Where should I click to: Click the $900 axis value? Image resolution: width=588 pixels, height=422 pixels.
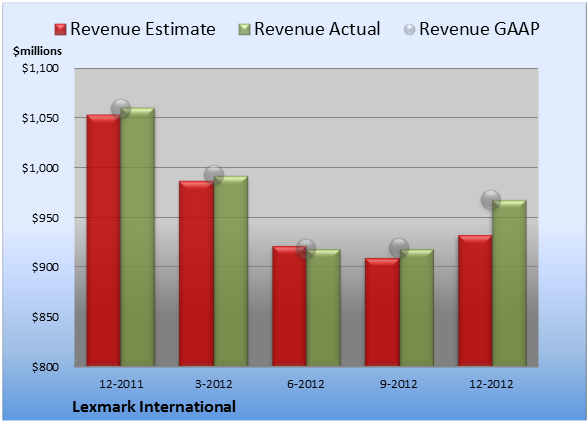point(45,267)
